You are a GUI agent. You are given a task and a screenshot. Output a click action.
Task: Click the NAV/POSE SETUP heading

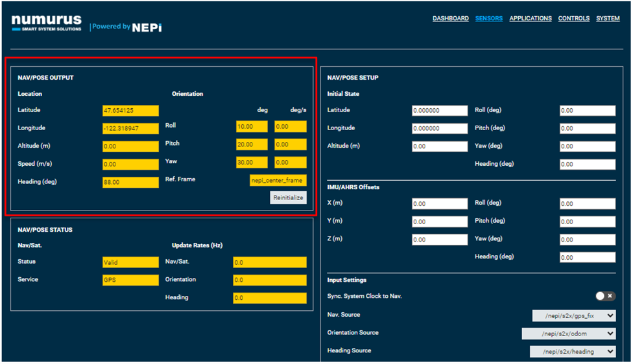click(353, 78)
